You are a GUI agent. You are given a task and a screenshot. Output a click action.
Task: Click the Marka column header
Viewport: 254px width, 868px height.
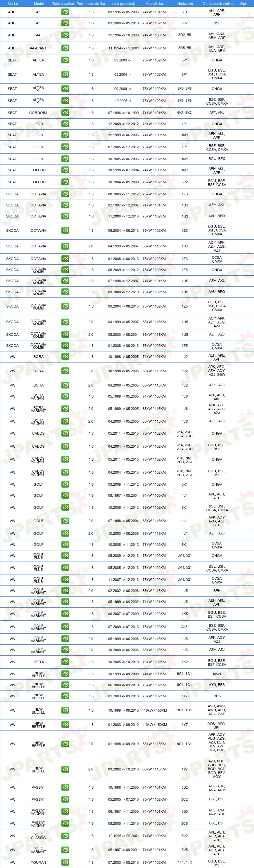pyautogui.click(x=12, y=4)
